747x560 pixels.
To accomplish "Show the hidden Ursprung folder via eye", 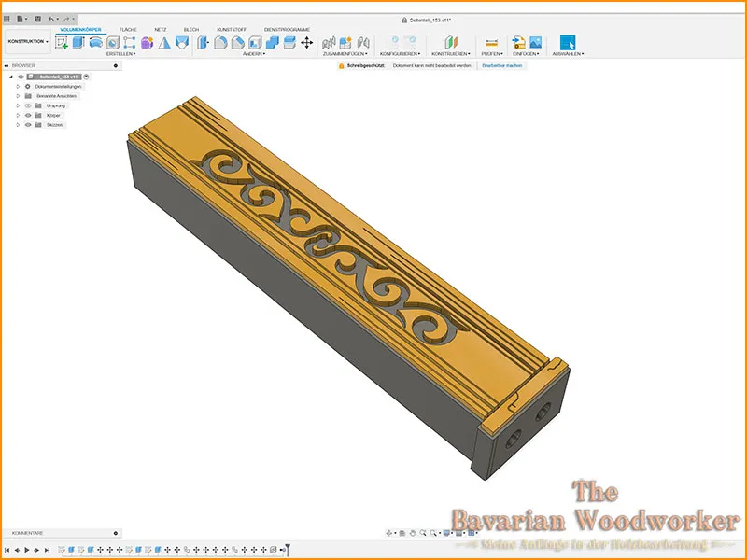I will pos(28,105).
